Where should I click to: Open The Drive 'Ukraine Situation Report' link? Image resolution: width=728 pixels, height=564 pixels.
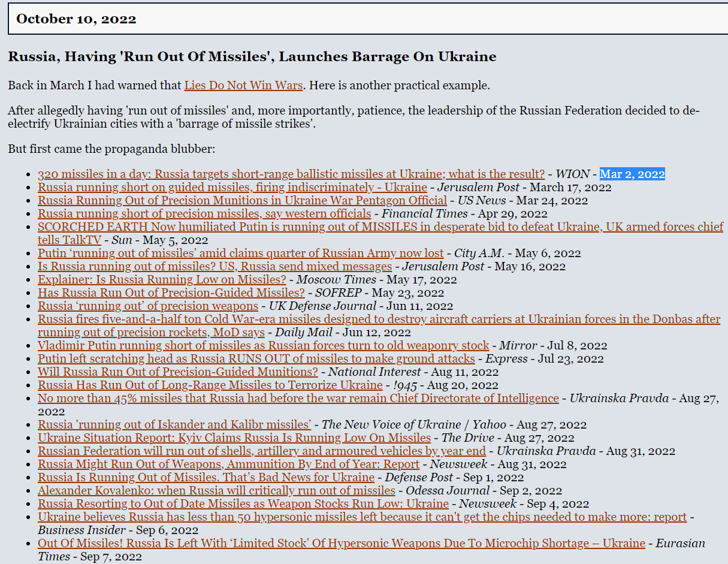234,438
